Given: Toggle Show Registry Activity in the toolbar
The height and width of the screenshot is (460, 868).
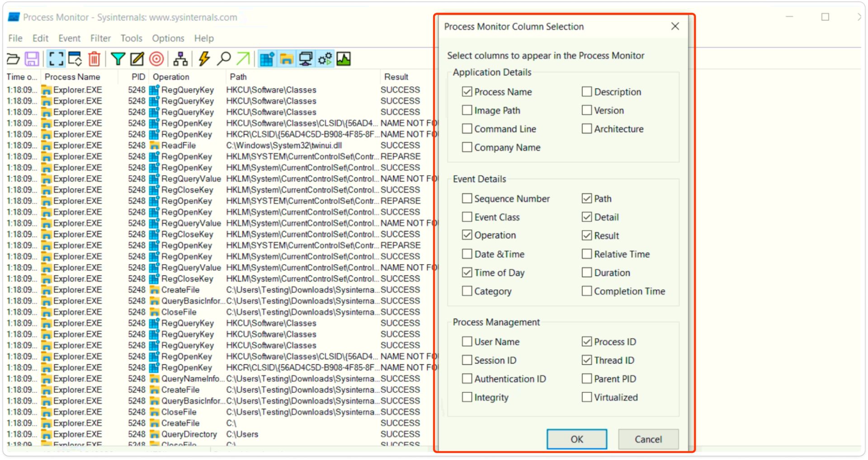Looking at the screenshot, I should (x=267, y=58).
